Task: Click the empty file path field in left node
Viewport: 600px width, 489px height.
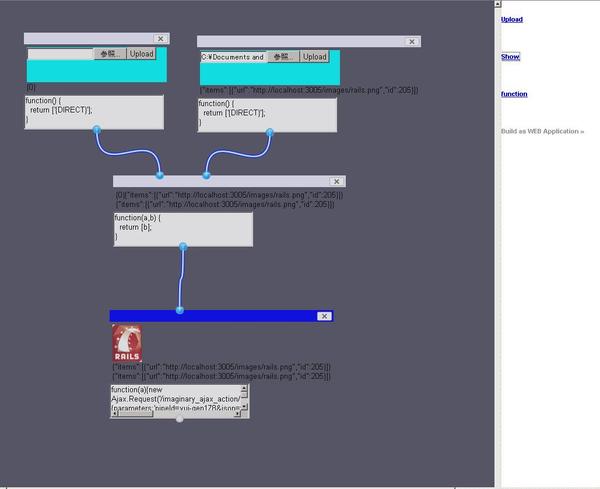Action: click(60, 54)
